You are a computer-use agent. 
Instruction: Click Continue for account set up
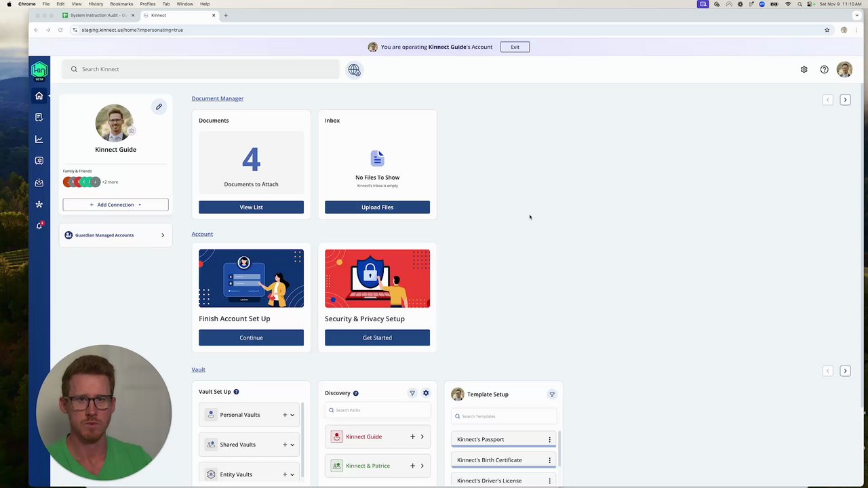click(251, 338)
